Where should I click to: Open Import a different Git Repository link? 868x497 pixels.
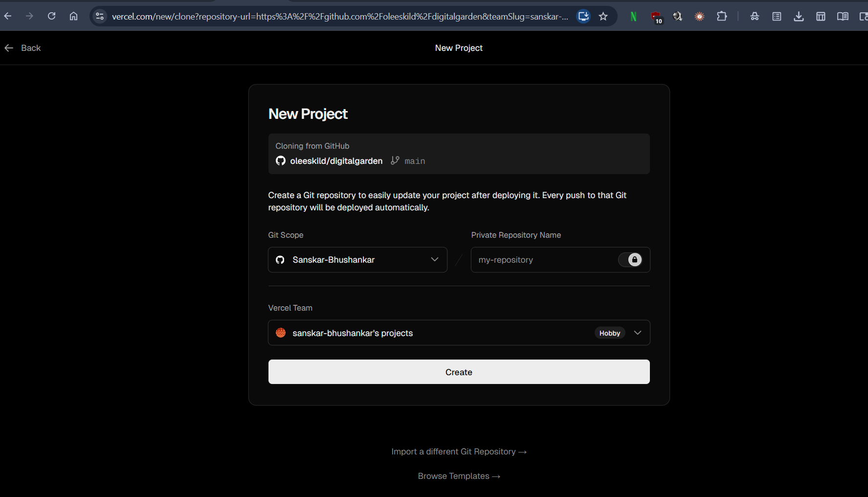point(459,452)
